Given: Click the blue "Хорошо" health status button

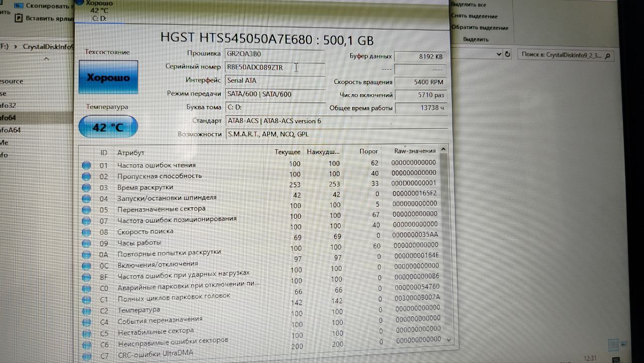Looking at the screenshot, I should 108,77.
